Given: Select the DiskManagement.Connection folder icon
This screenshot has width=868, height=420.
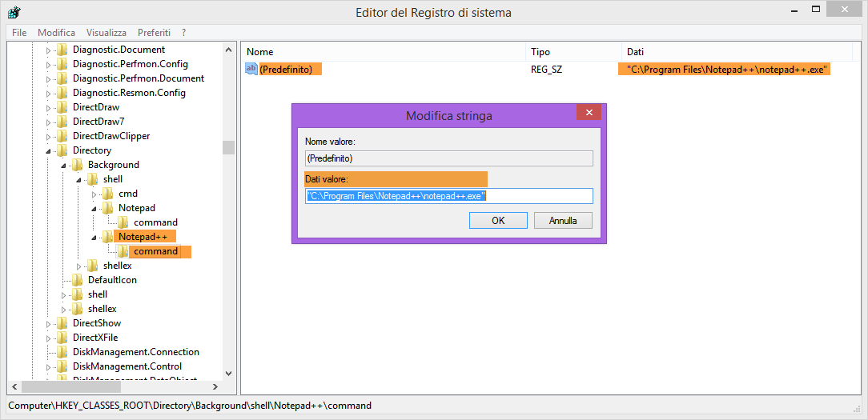Looking at the screenshot, I should [62, 352].
